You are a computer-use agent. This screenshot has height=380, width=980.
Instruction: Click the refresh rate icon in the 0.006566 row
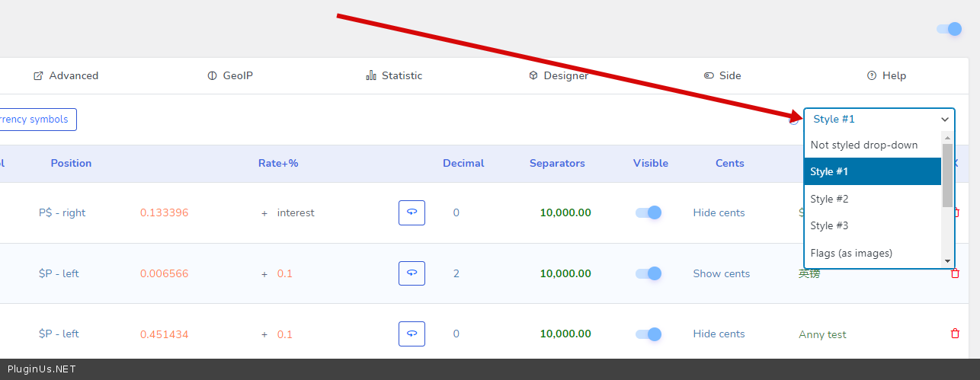coord(412,273)
